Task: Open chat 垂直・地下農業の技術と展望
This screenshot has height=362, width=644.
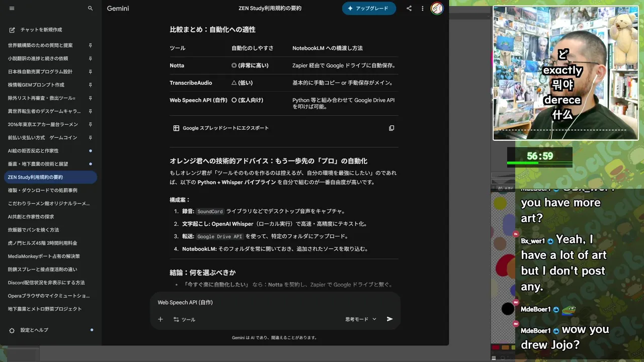Action: (38, 164)
